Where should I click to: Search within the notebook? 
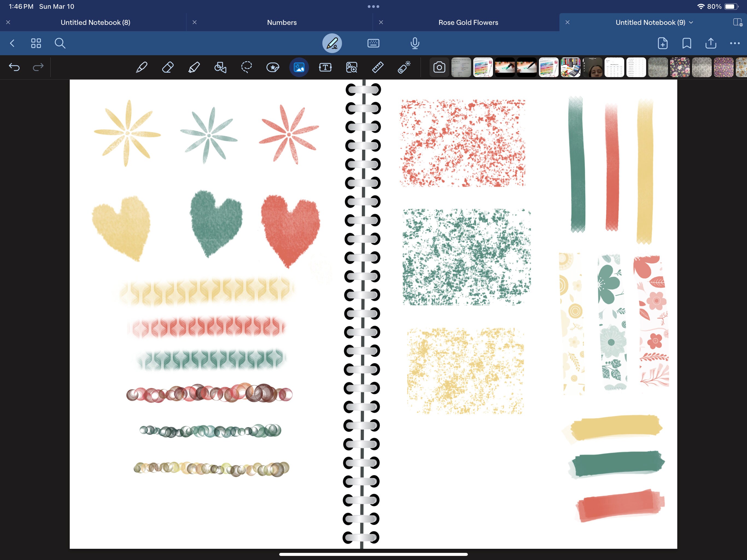(x=60, y=43)
